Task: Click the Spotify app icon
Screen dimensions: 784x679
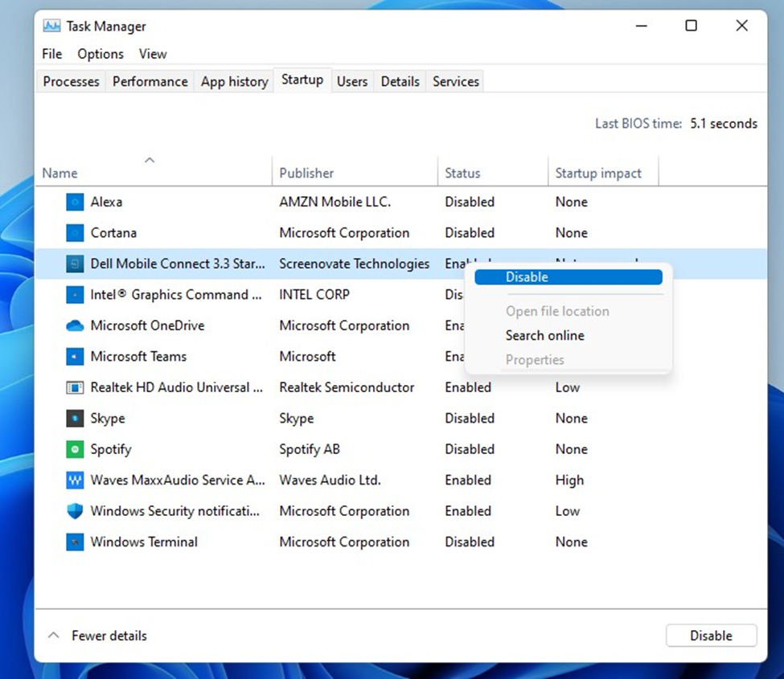Action: coord(75,449)
